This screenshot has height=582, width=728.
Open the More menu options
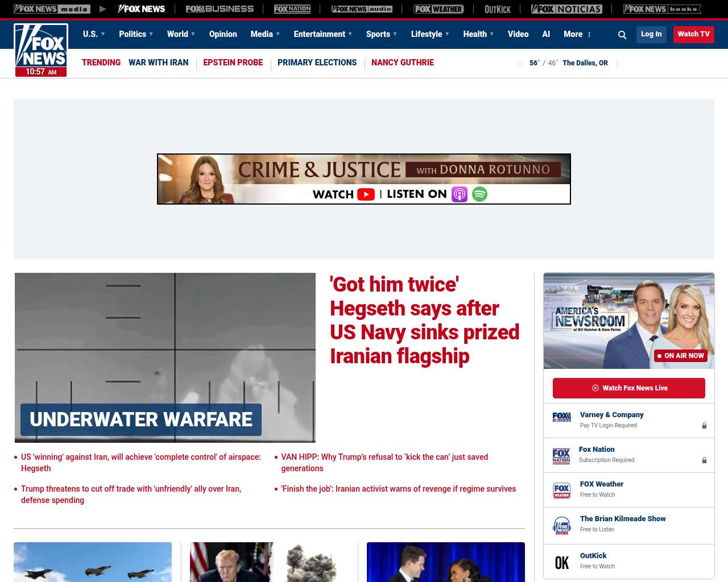577,34
